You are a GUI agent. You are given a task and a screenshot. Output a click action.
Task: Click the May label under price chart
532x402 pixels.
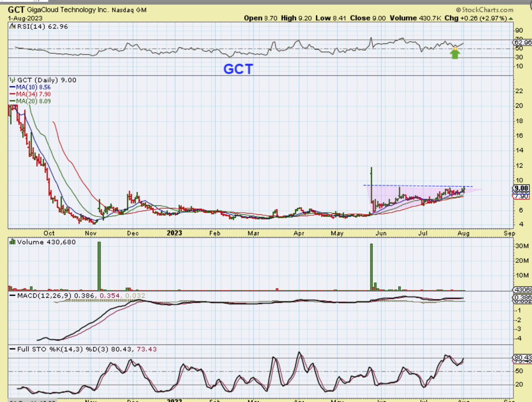coord(337,233)
